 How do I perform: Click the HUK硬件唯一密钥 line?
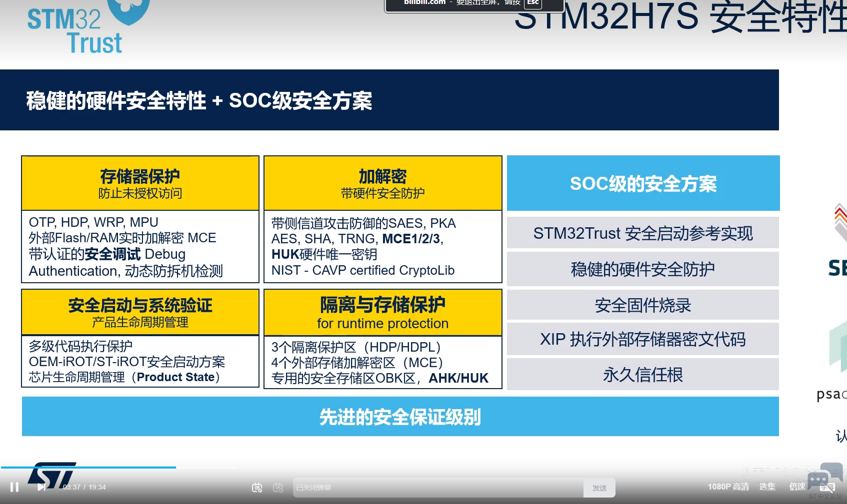324,254
